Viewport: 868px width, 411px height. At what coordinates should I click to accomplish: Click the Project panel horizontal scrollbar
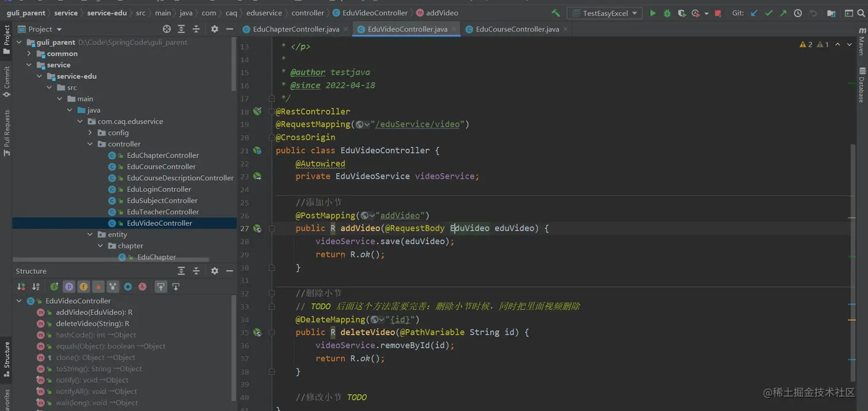[111, 260]
